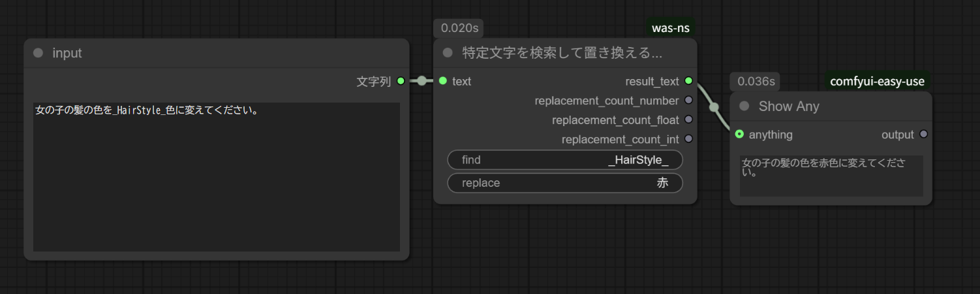Click the replacement_count_int output connector
Image resolution: width=980 pixels, height=294 pixels.
pyautogui.click(x=688, y=139)
